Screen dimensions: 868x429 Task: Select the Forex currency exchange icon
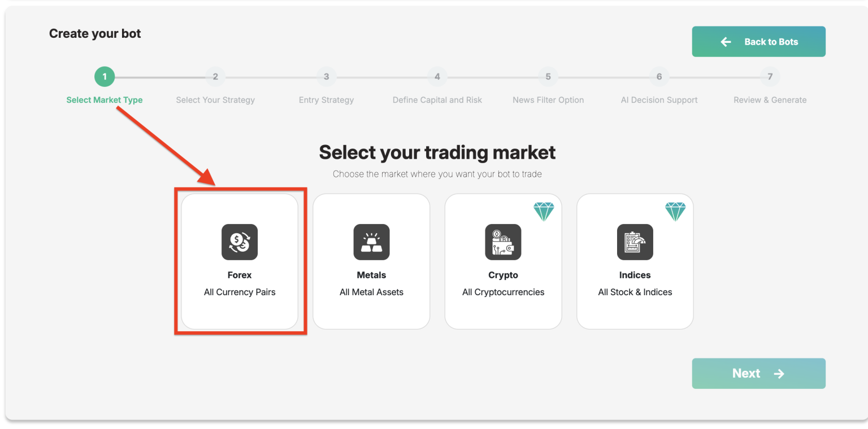pyautogui.click(x=239, y=242)
